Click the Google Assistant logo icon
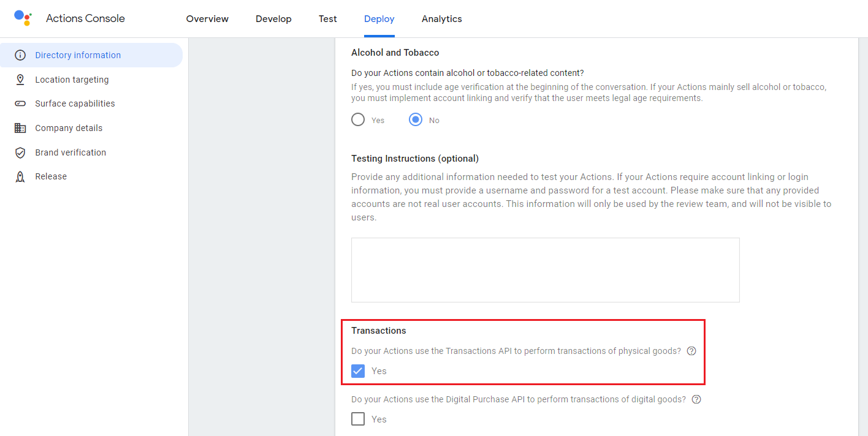 pos(23,18)
